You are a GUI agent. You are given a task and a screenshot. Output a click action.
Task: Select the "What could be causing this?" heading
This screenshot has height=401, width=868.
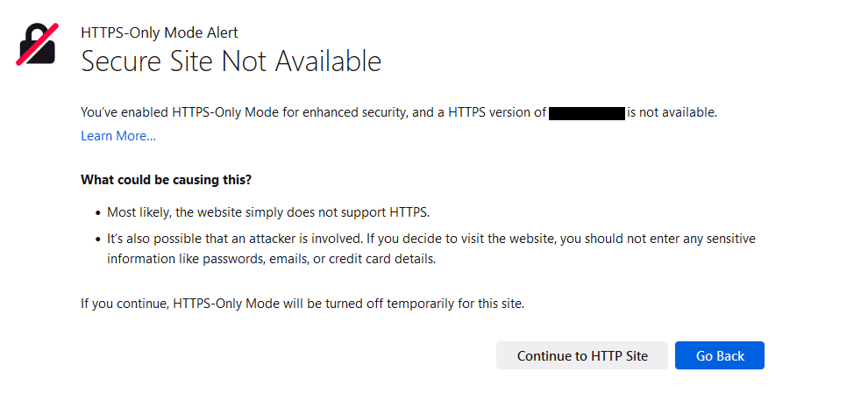coord(166,180)
